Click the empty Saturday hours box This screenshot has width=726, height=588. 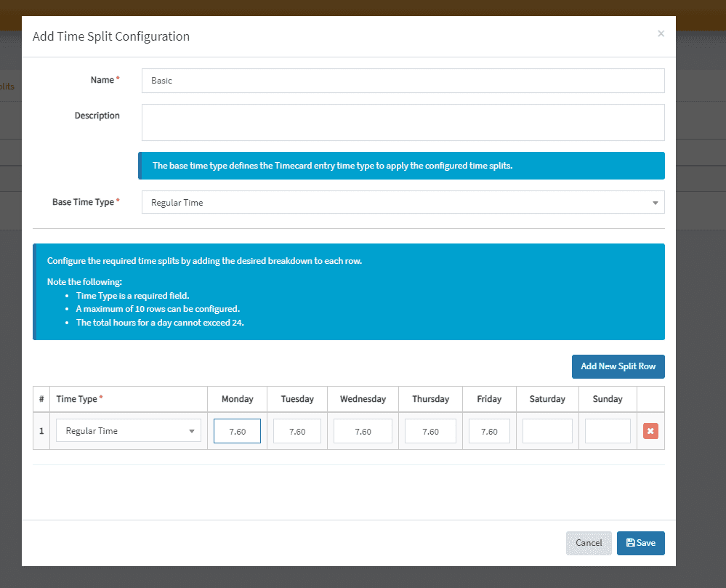pos(546,430)
